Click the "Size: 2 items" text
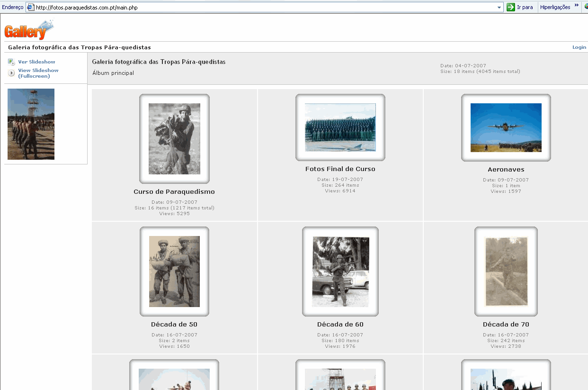 point(174,341)
